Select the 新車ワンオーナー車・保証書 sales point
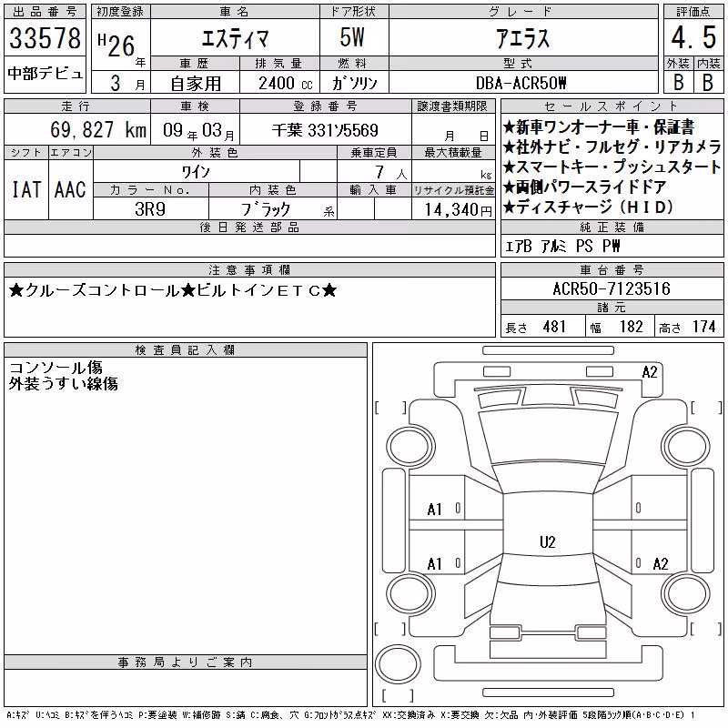The width and height of the screenshot is (728, 728). tap(599, 127)
